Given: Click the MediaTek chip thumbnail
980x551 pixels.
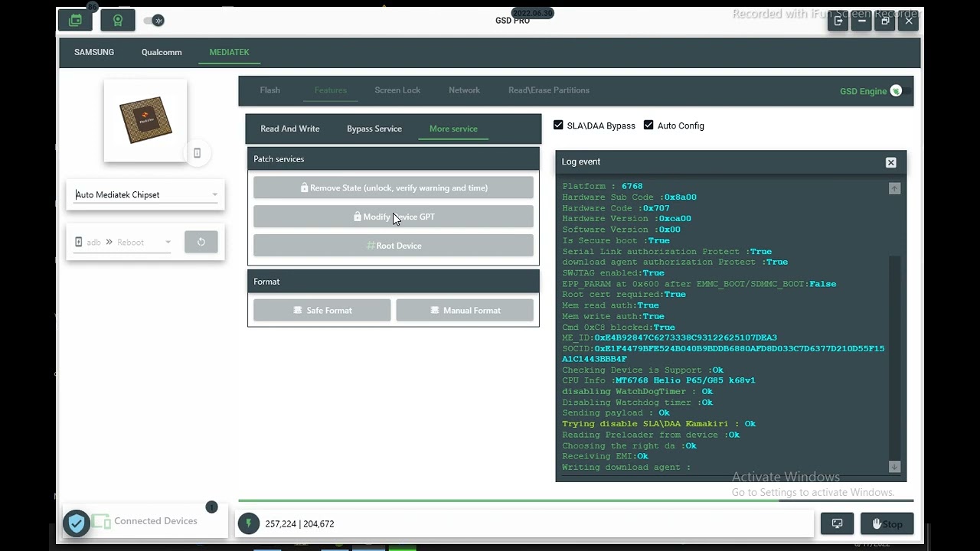Looking at the screenshot, I should pos(145,120).
